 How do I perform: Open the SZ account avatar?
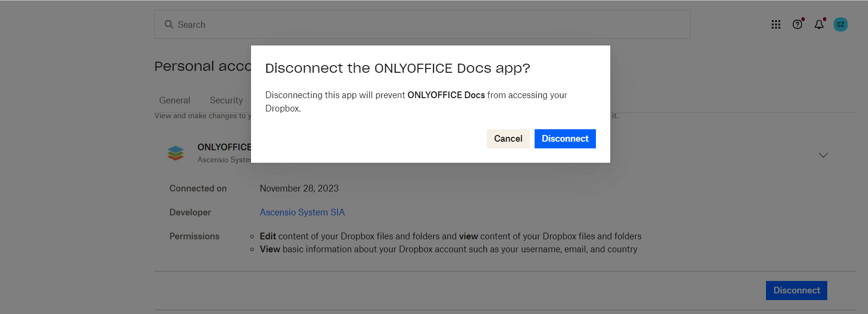coord(841,24)
